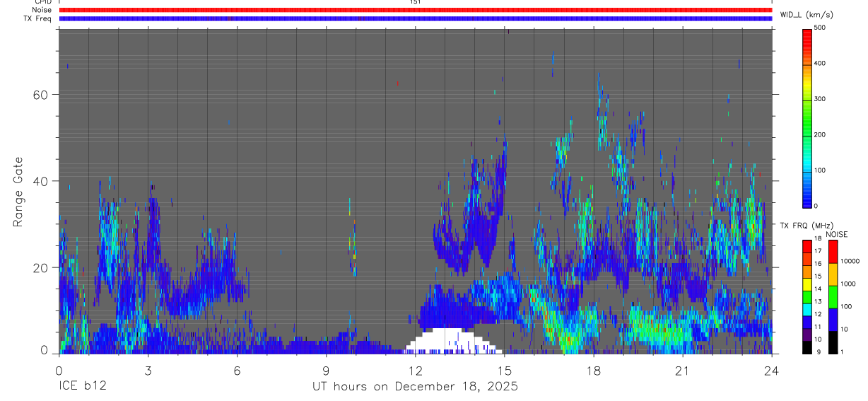
Task: Select the 'Range Gate' axis label
Action: [19, 192]
